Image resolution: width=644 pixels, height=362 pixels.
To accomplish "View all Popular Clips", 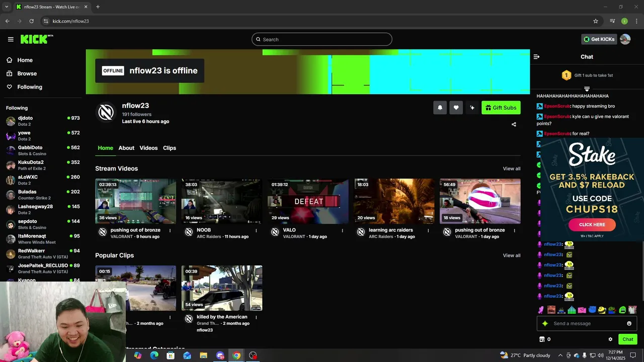I will [x=512, y=255].
